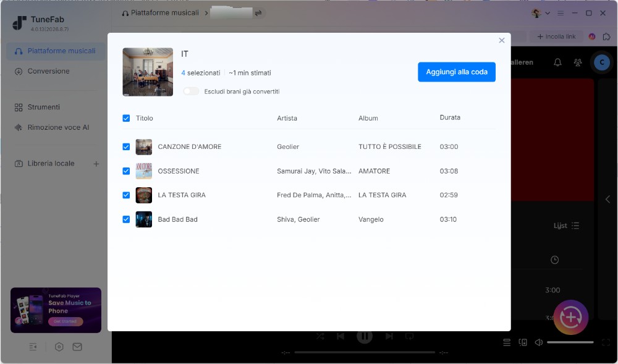This screenshot has height=364, width=618.
Task: Click the Lijst view option
Action: 566,226
